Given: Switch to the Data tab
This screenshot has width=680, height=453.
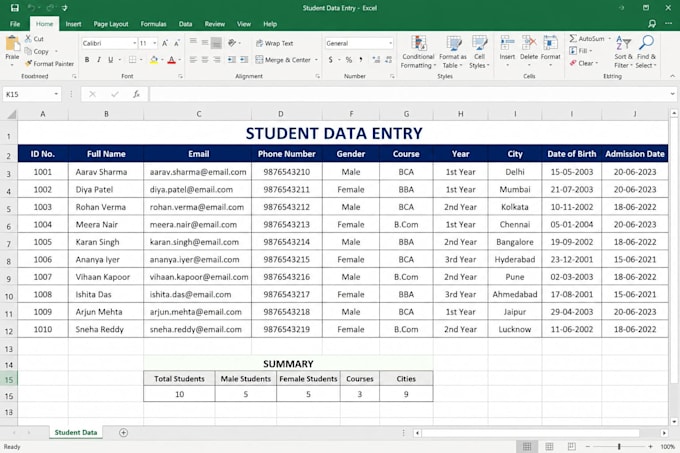Looking at the screenshot, I should [185, 24].
